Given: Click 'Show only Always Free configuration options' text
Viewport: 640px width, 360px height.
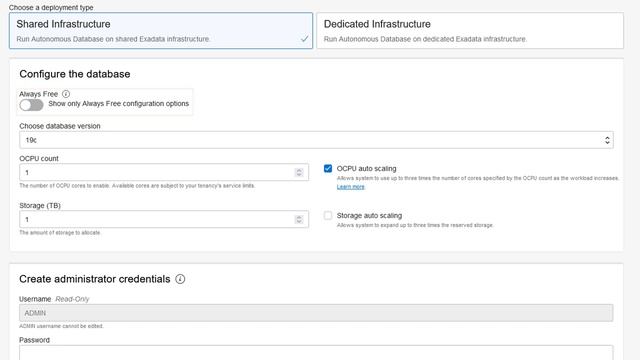Looking at the screenshot, I should pos(119,104).
